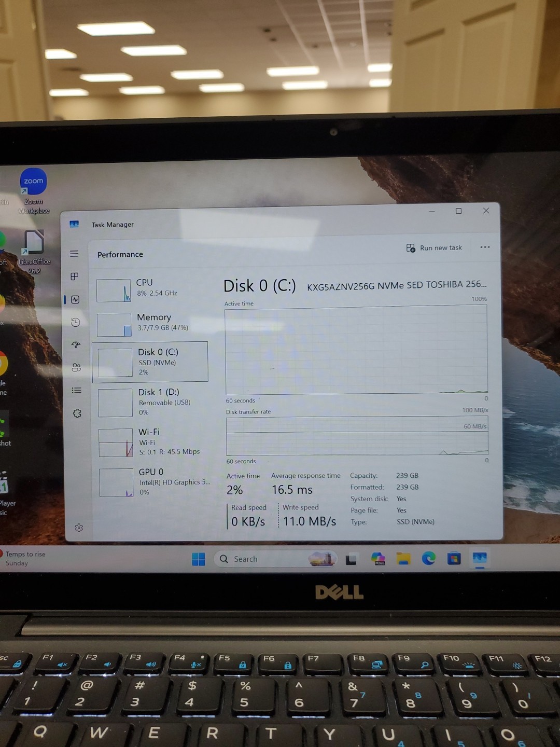Open Microsoft Edge from taskbar
This screenshot has height=747, width=560.
coord(429,558)
